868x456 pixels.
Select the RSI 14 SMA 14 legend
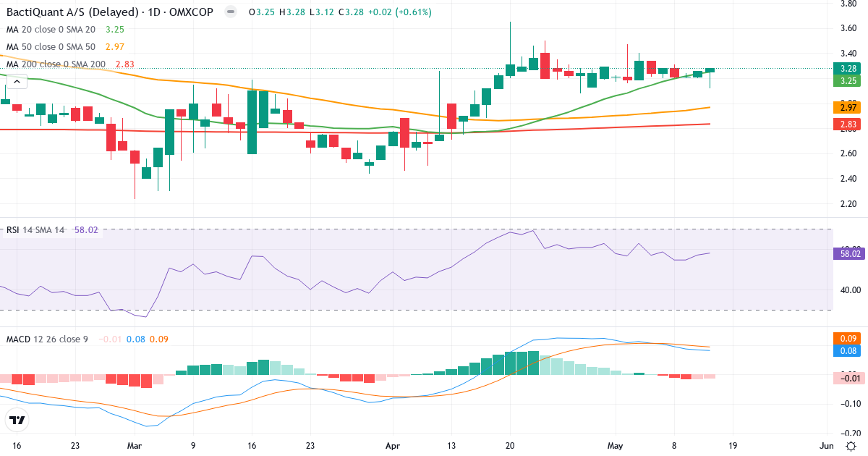click(x=36, y=230)
